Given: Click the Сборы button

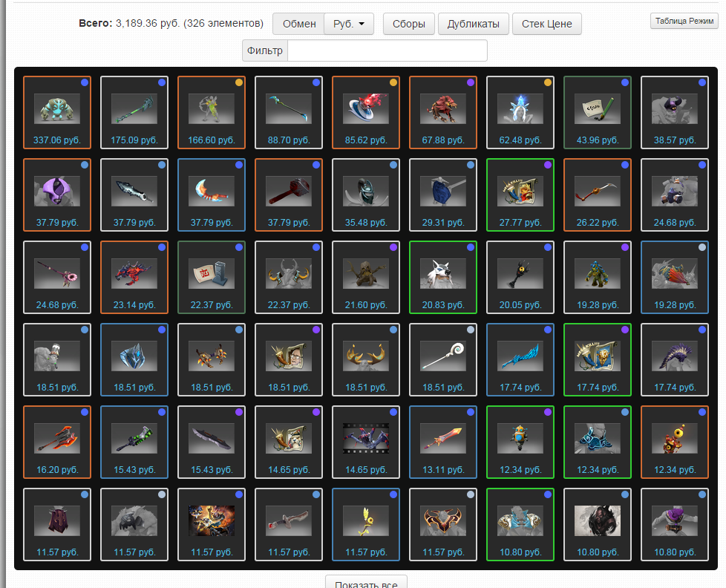Looking at the screenshot, I should pos(409,24).
